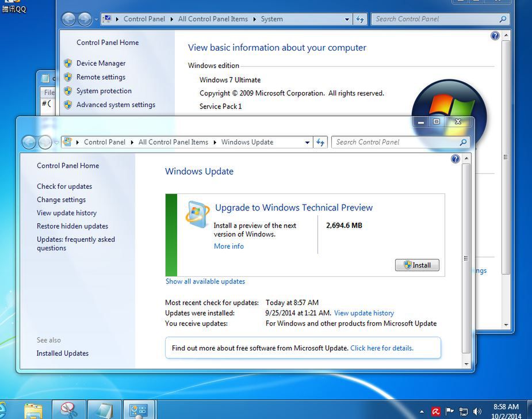Click the Windows Technical Preview upgrade icon

click(x=197, y=214)
